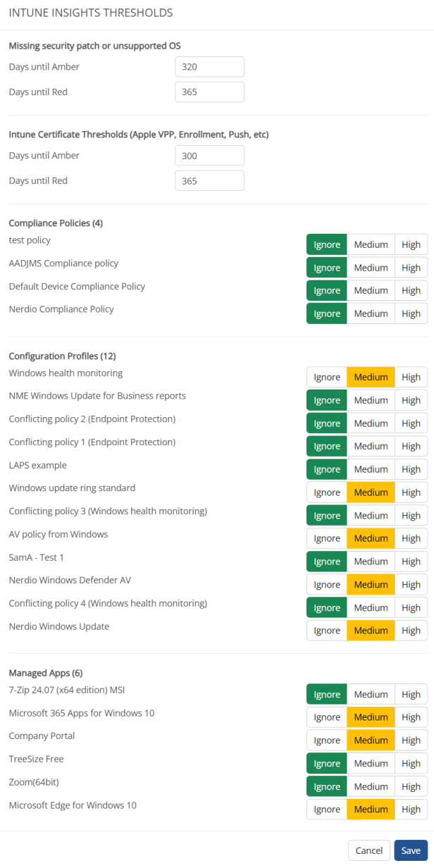
Task: Set Windows health monitoring to Ignore
Action: (x=326, y=377)
